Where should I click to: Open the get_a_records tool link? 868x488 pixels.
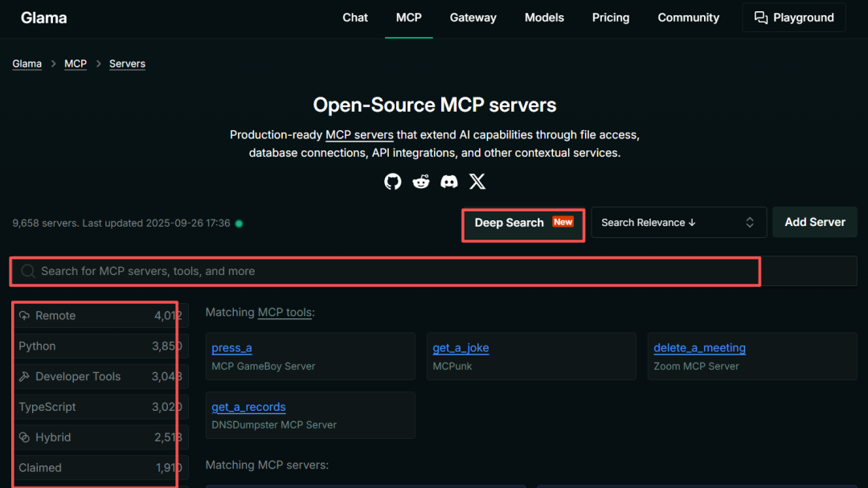pos(248,407)
